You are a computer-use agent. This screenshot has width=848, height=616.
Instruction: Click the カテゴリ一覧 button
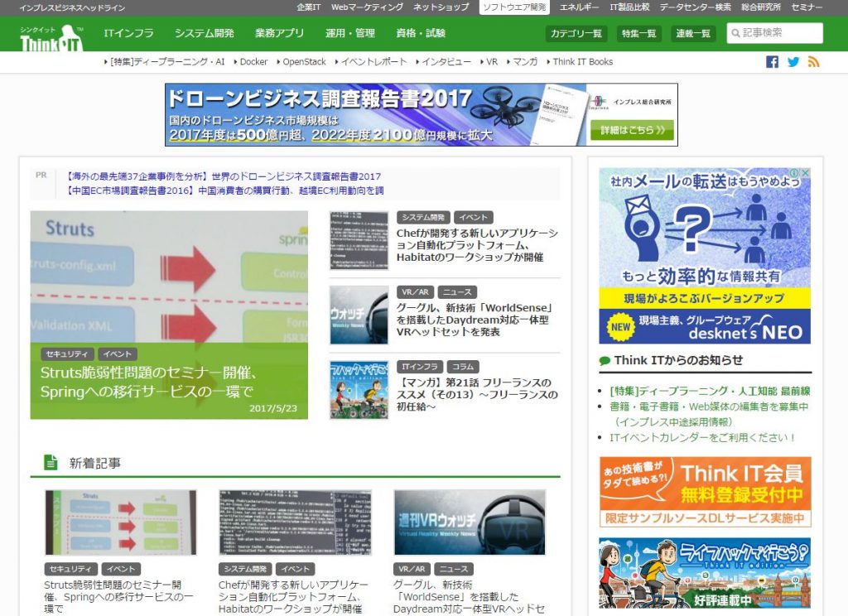(576, 33)
